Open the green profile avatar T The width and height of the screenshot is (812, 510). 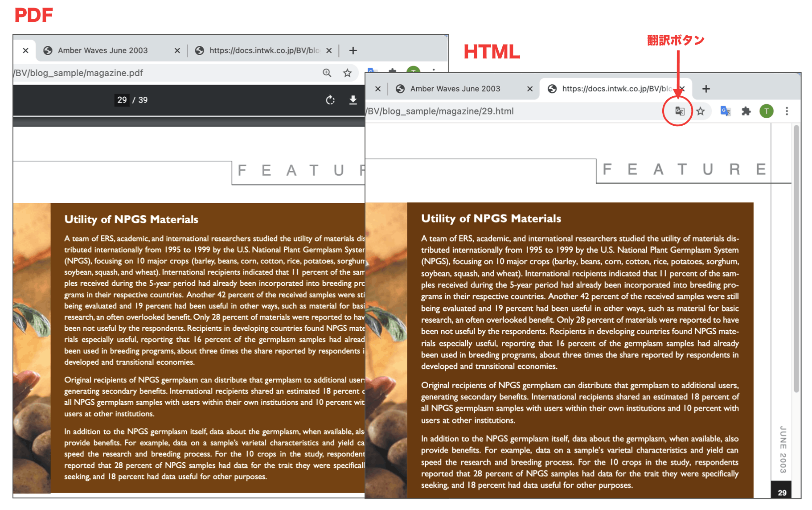(x=766, y=111)
